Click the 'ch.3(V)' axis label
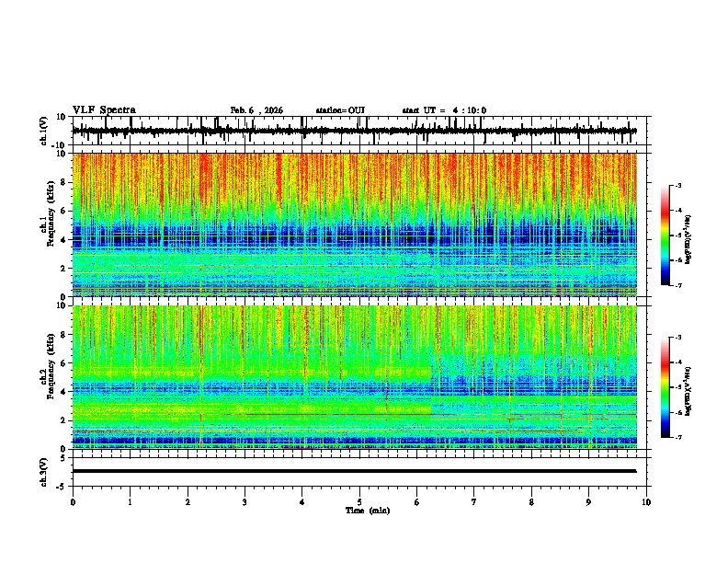 44,473
